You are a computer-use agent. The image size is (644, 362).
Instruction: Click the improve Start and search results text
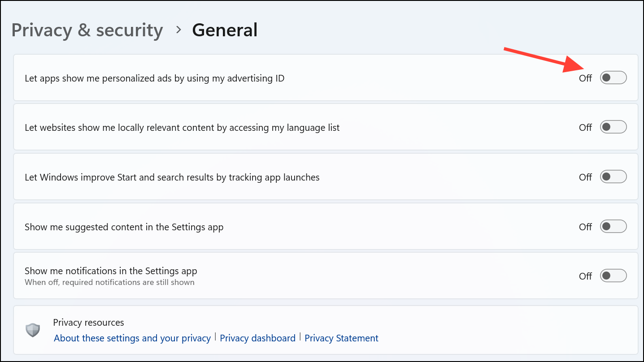[x=172, y=177]
